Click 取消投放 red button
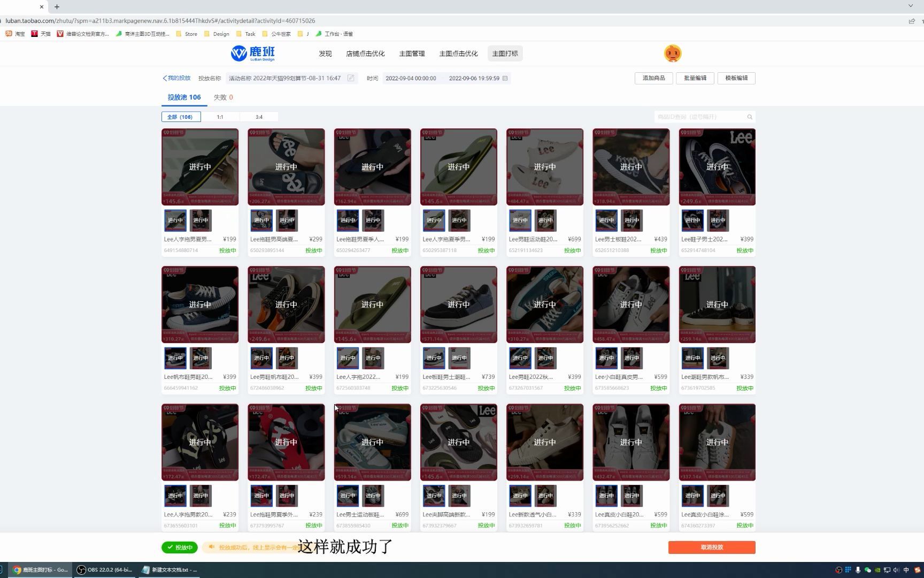Image resolution: width=924 pixels, height=578 pixels. [712, 547]
